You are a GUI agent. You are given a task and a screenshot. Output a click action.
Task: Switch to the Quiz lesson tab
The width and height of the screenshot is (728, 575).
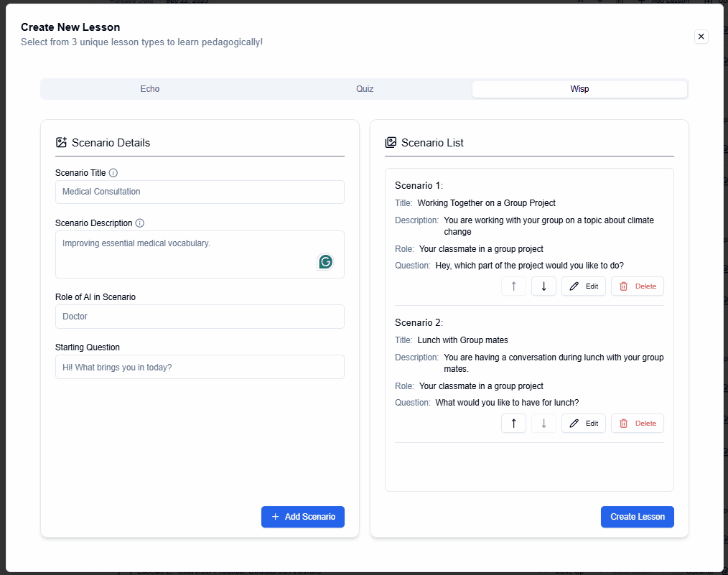click(365, 89)
